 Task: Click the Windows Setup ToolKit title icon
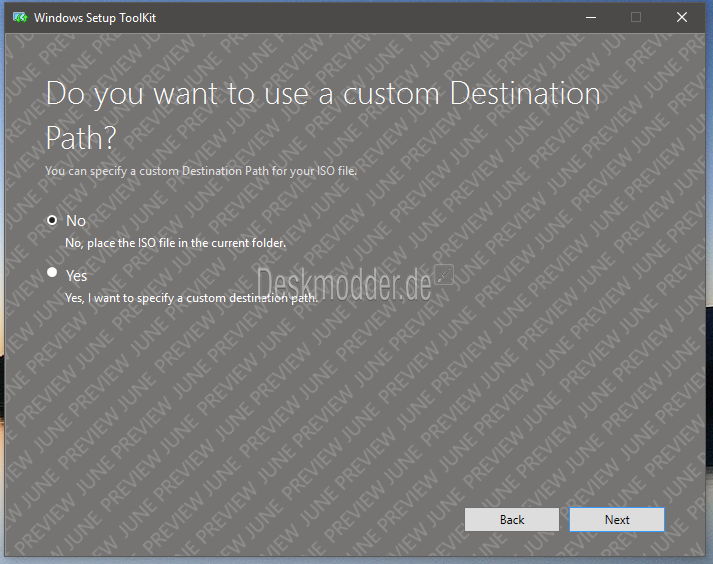tap(20, 18)
